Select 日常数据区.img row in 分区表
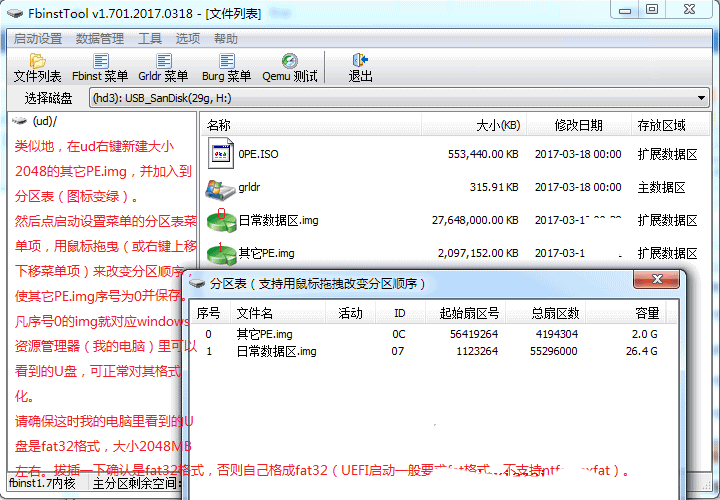 click(x=432, y=351)
